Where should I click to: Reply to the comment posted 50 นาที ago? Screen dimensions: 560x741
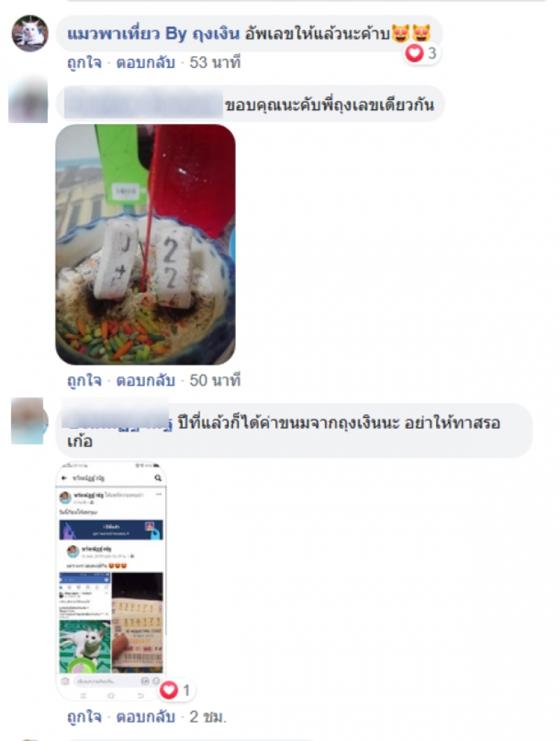(x=146, y=381)
